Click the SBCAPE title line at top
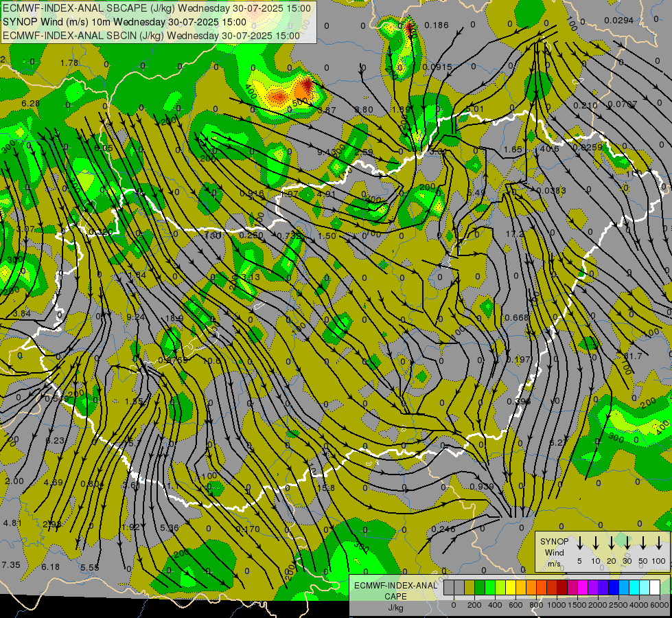 coord(157,8)
